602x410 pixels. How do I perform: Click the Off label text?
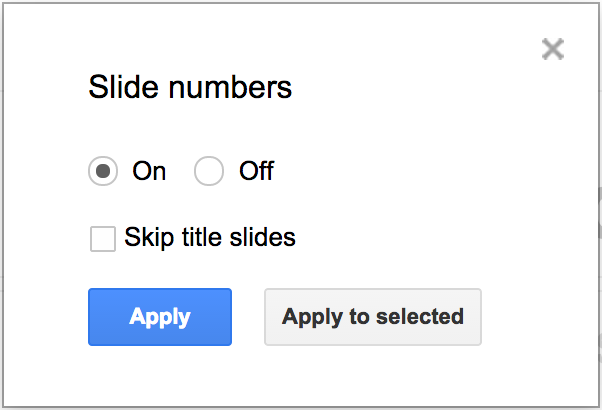pos(256,171)
